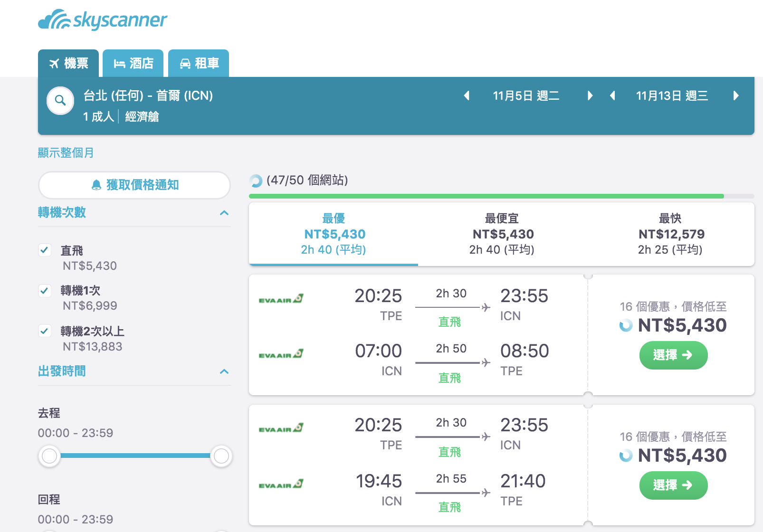Image resolution: width=763 pixels, height=532 pixels.
Task: Click the 11月13日 週三 return date
Action: coord(672,96)
